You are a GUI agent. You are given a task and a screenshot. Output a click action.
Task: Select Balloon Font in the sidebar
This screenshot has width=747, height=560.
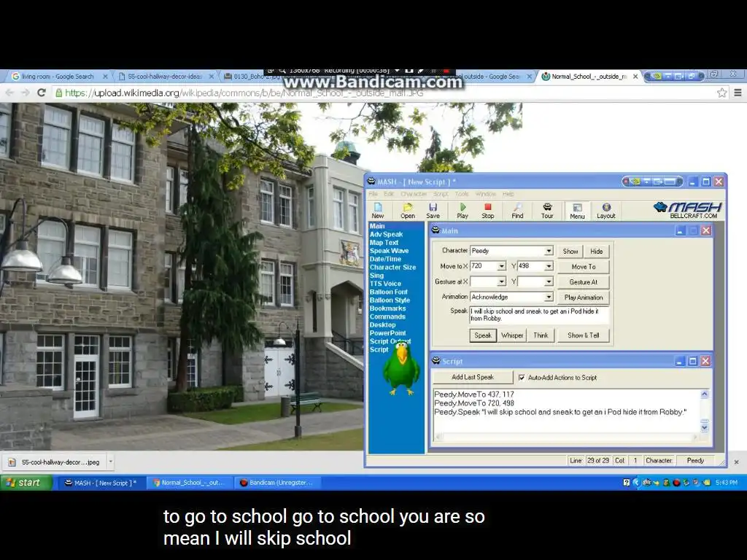388,292
